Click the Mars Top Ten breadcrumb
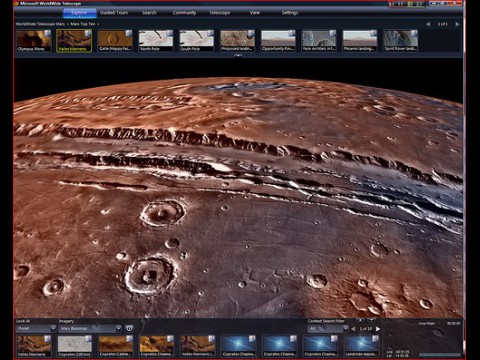Viewport: 480px width, 360px height. pos(83,24)
